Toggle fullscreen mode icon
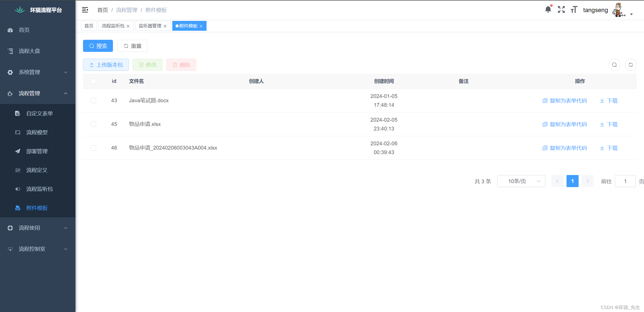 561,10
